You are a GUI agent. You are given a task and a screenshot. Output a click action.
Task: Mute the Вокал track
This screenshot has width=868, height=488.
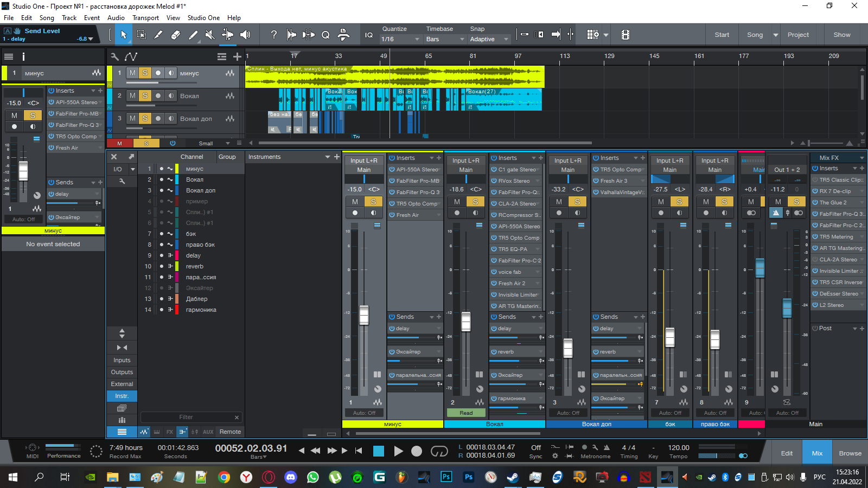(132, 95)
